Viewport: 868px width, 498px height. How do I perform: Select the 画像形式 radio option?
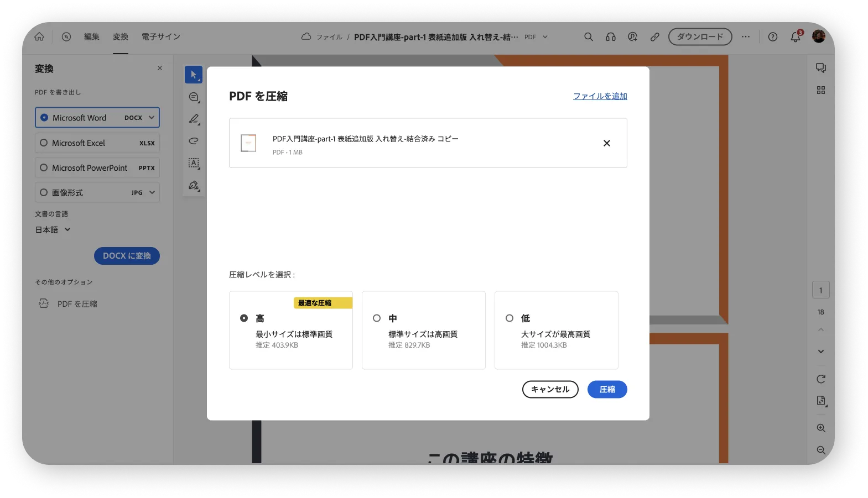pos(44,192)
